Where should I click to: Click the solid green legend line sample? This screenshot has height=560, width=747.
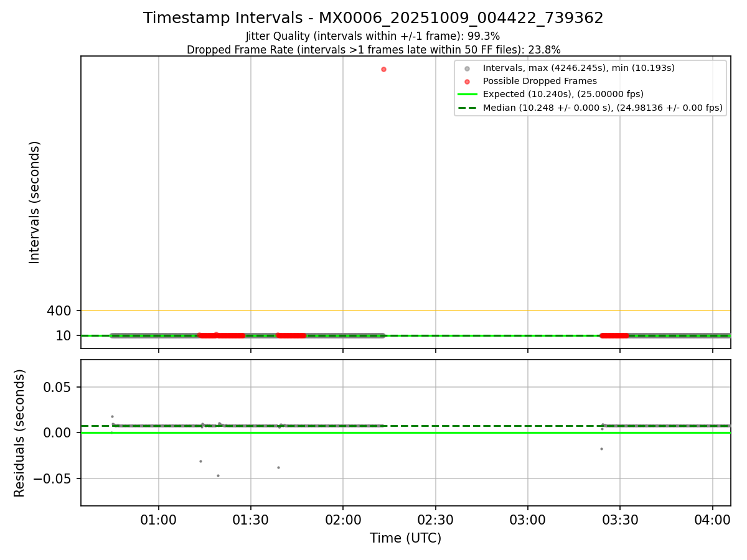click(467, 95)
